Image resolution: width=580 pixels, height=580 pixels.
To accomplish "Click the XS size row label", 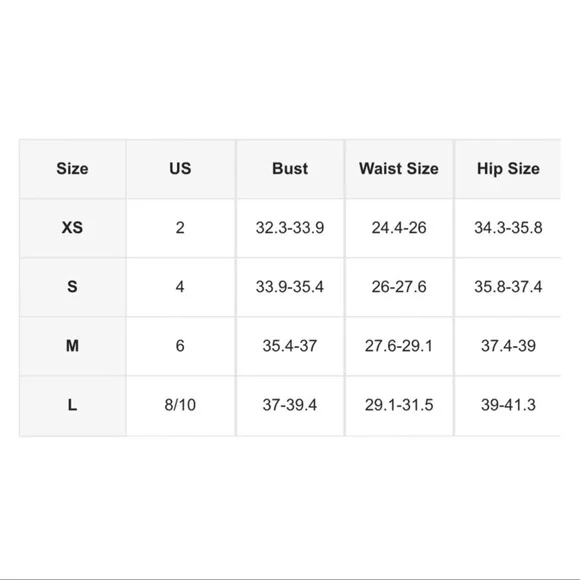I will click(72, 227).
